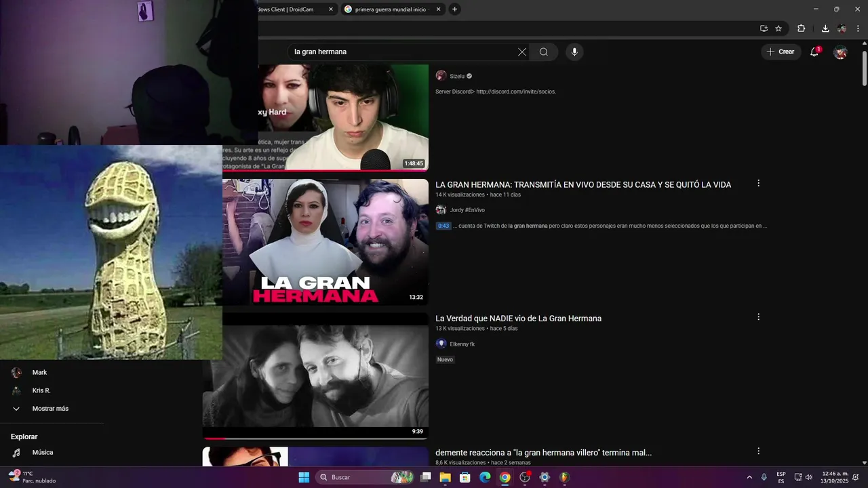Open the Elkenny fk channel link

pyautogui.click(x=462, y=344)
